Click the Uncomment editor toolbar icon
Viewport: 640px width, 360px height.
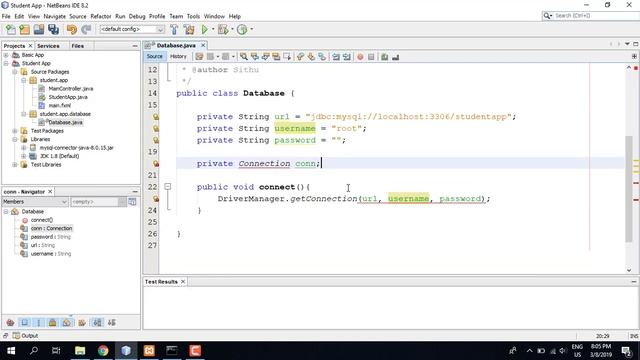pyautogui.click(x=396, y=57)
